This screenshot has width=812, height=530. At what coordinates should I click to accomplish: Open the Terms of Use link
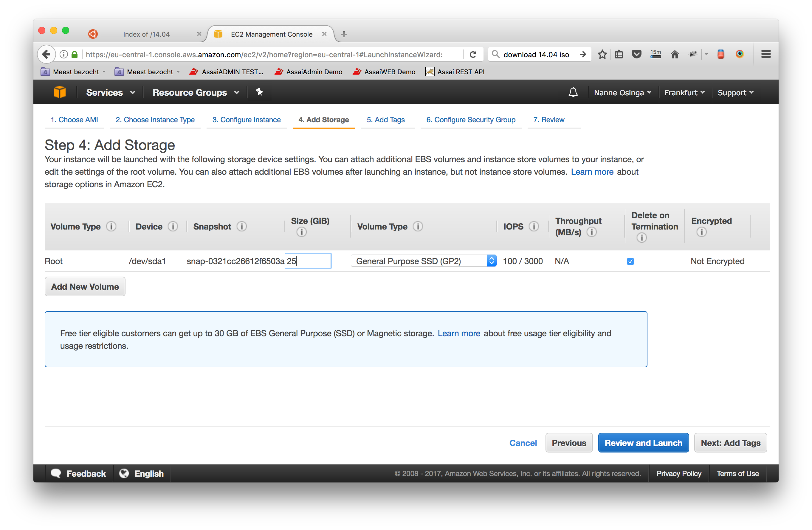click(x=737, y=474)
